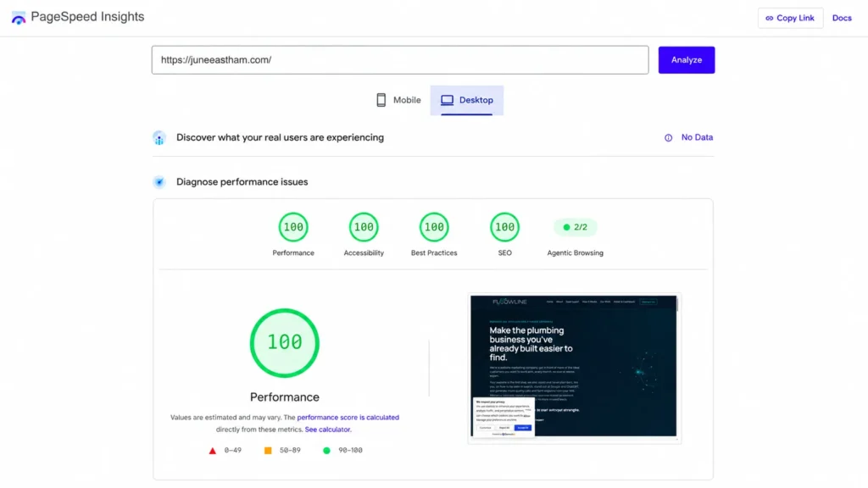Click the Agentic Browsing 2/2 badge

pos(575,227)
